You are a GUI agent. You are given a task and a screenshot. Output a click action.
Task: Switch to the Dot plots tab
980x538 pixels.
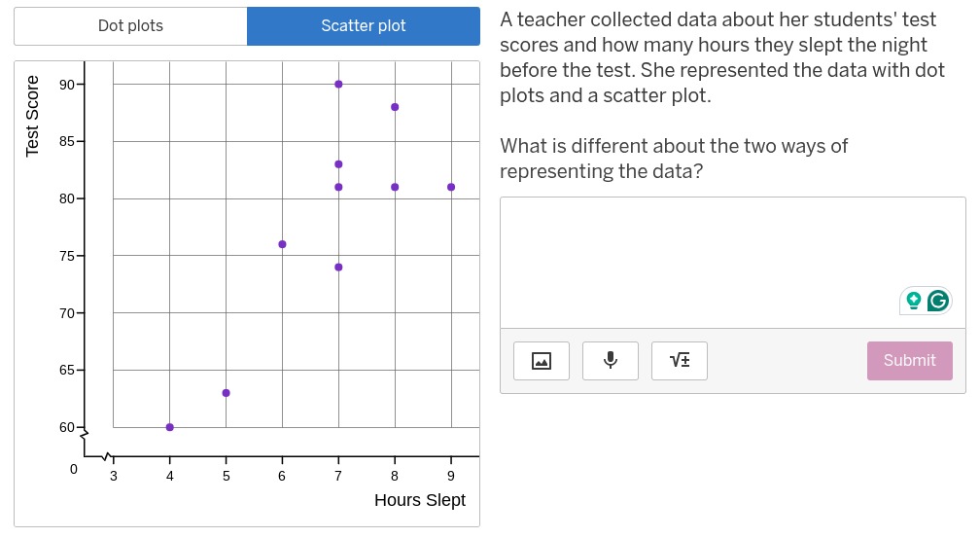click(130, 26)
